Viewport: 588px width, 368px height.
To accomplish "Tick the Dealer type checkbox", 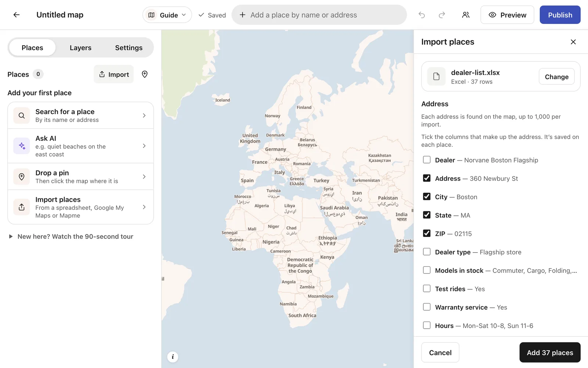I will coord(427,252).
